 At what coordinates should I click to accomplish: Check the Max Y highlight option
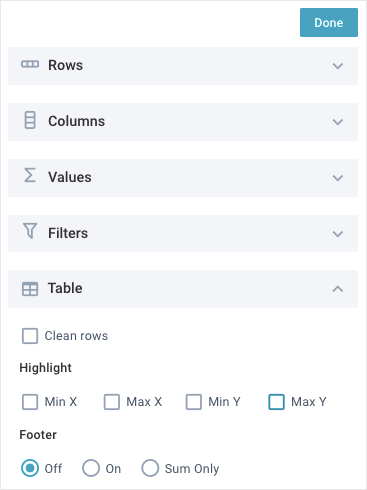click(x=276, y=402)
